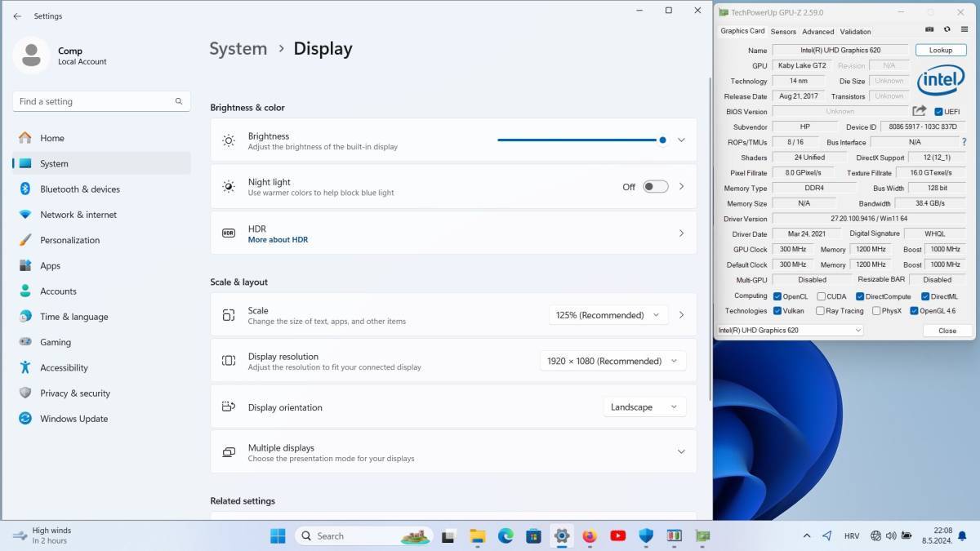Click the GPU-Z refresh icon

click(x=947, y=29)
